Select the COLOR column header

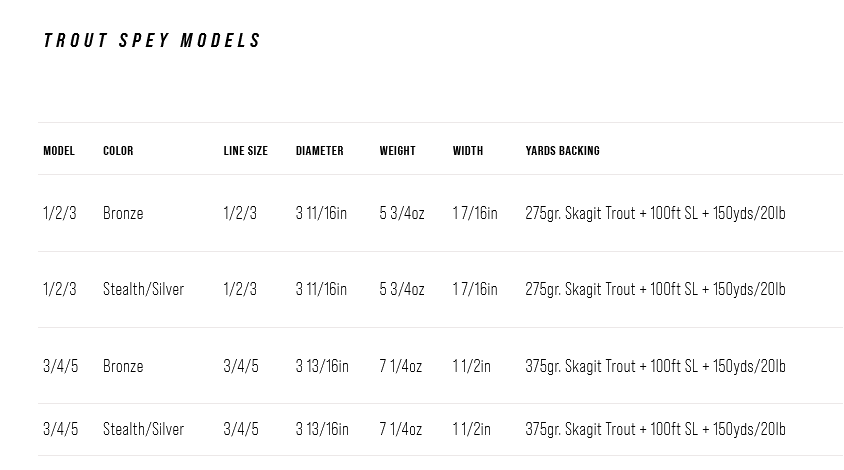(x=118, y=151)
